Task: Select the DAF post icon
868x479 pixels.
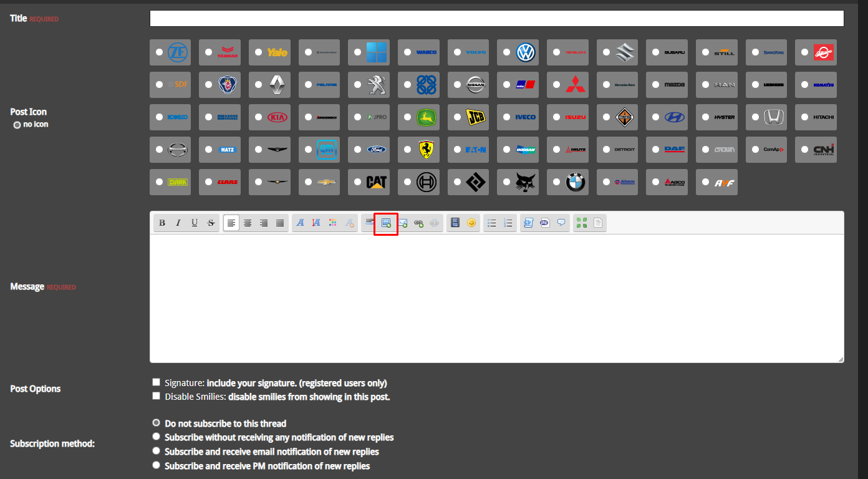Action: point(656,150)
